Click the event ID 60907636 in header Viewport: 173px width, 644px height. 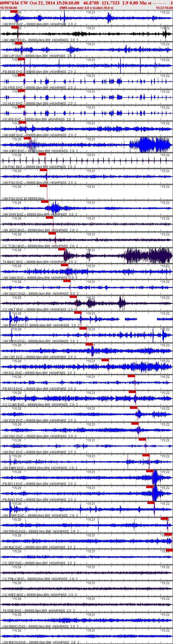click(9, 3)
